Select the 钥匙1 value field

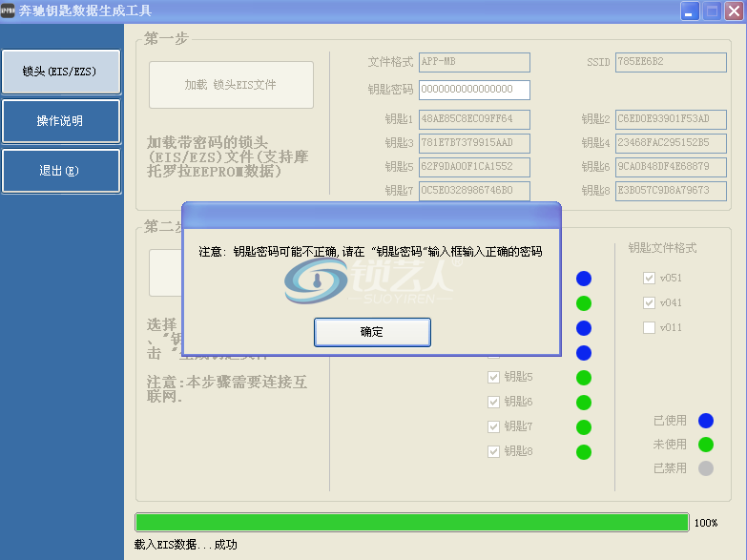pyautogui.click(x=474, y=119)
